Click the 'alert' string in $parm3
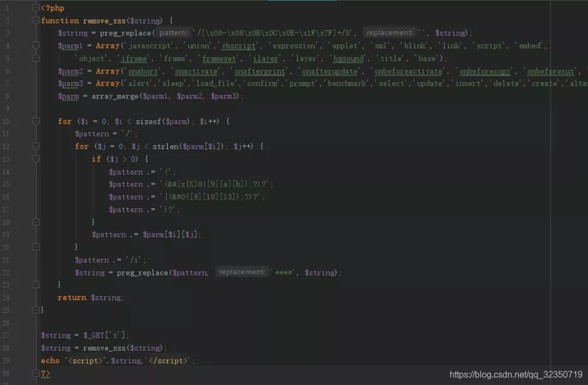588x385 pixels. point(139,84)
